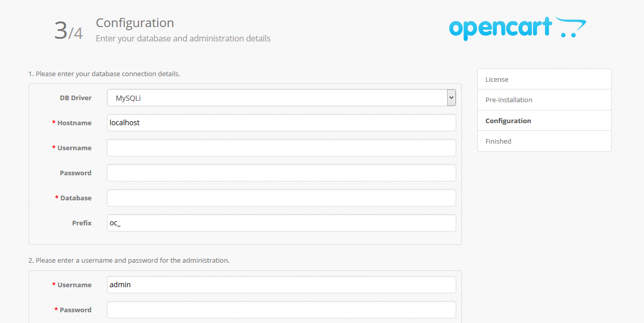The width and height of the screenshot is (644, 323).
Task: Click the DB Driver label
Action: [x=76, y=98]
